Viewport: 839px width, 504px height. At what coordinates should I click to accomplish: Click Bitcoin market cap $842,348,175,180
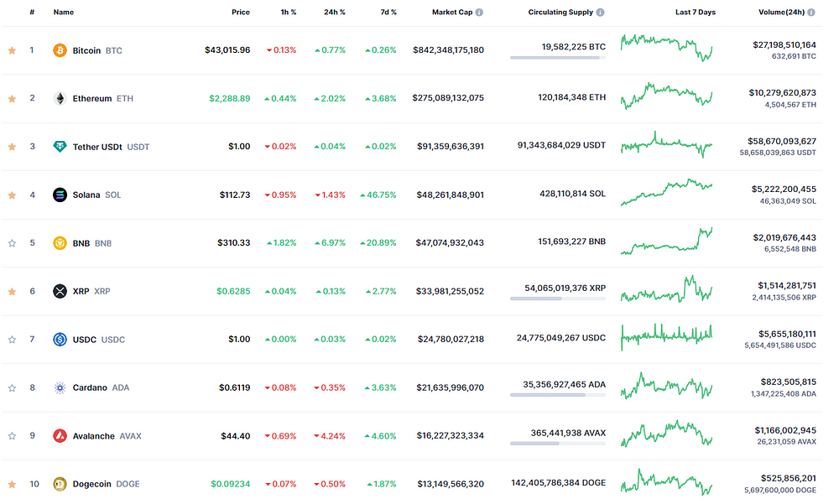[448, 49]
